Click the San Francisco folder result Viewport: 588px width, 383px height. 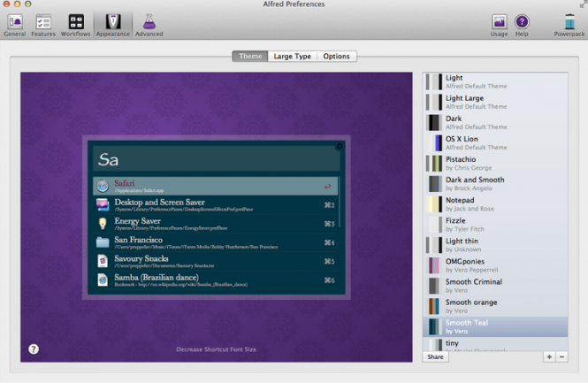(x=215, y=242)
